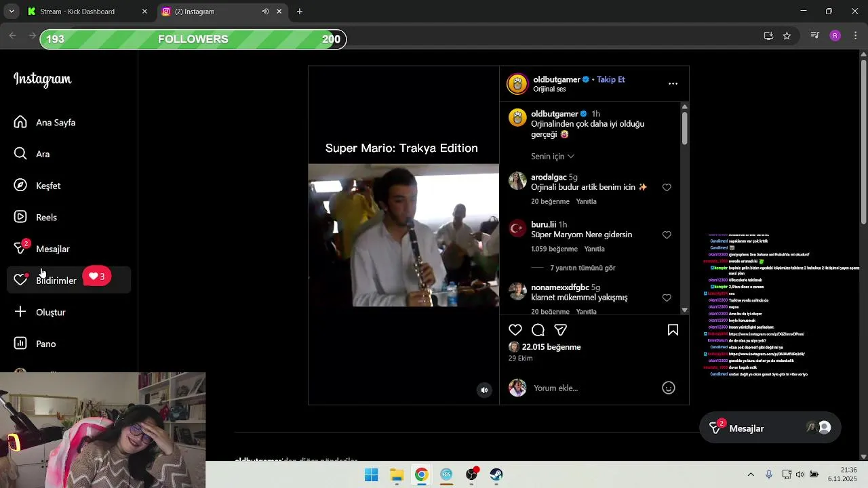Click the Super Mario Trakya Edition video
The height and width of the screenshot is (488, 868).
403,235
